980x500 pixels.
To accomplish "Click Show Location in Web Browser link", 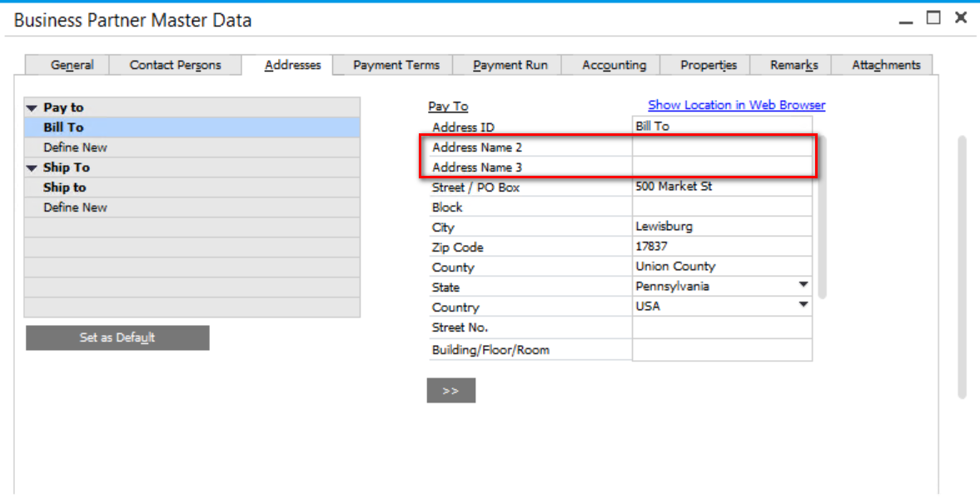I will (736, 105).
